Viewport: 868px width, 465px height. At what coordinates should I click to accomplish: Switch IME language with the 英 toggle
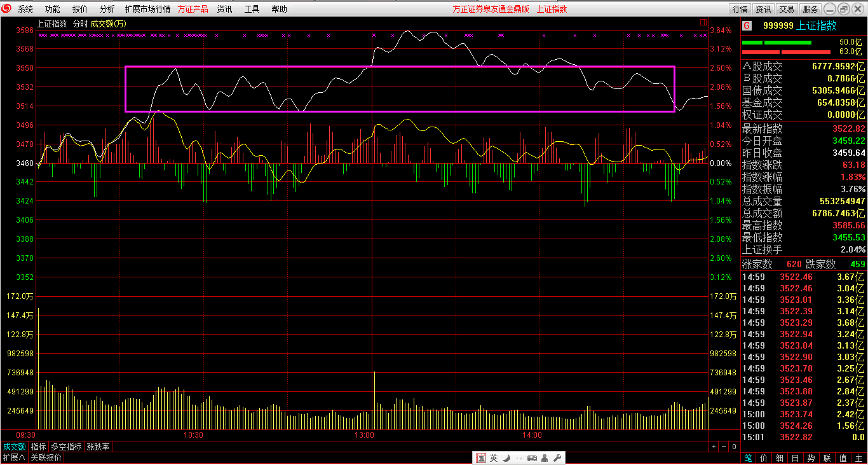[494, 458]
